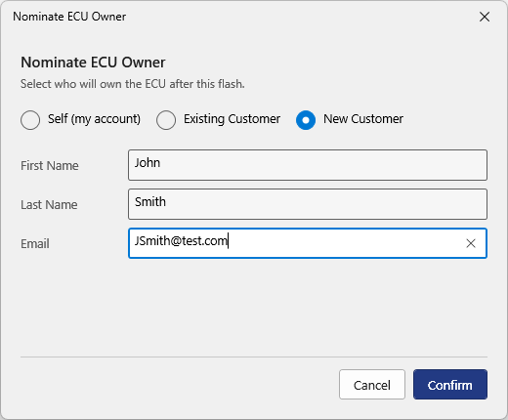Close the Nominate ECU Owner window
This screenshot has width=508, height=420.
point(485,17)
